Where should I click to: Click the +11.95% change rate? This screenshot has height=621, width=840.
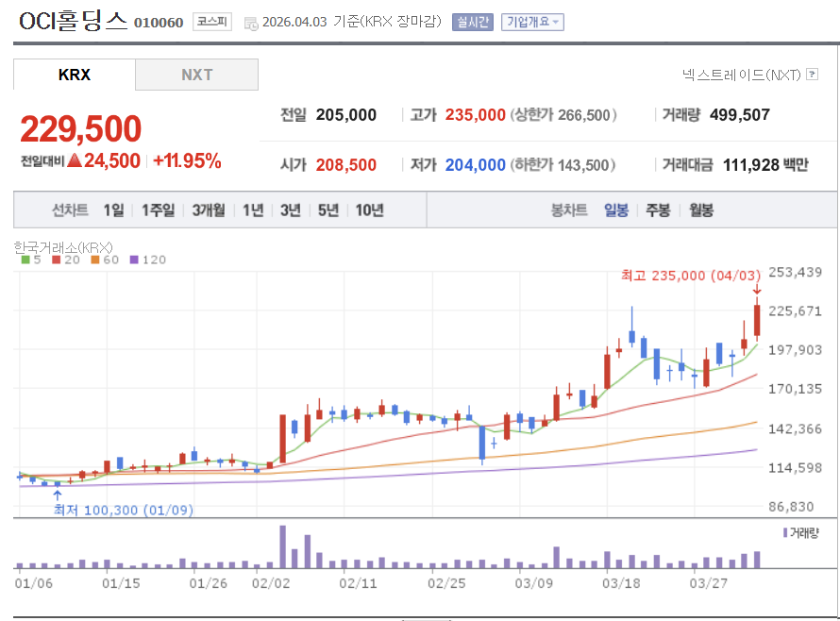(x=187, y=160)
